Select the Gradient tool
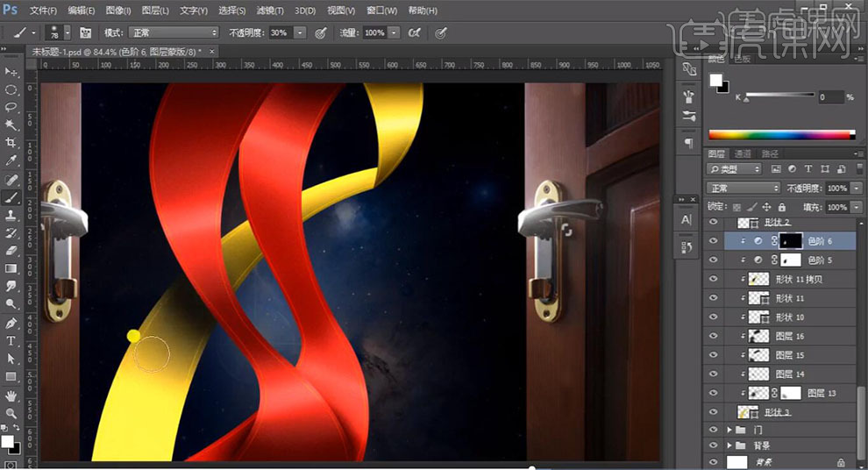The height and width of the screenshot is (470, 868). click(x=11, y=268)
